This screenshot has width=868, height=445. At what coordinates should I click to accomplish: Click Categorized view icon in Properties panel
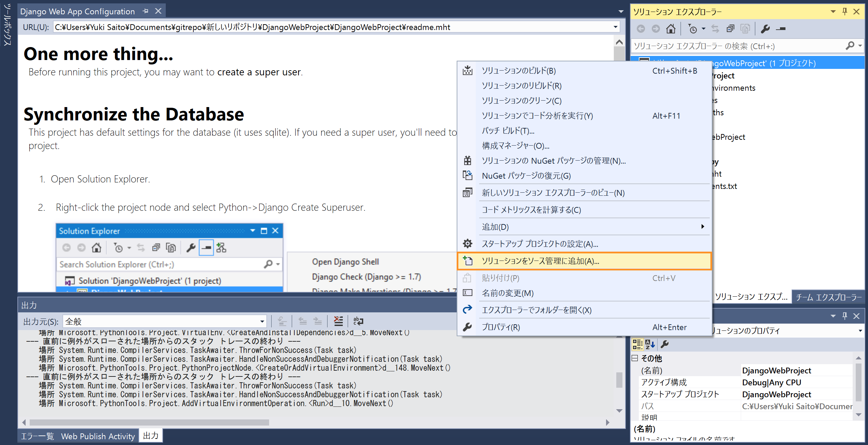pos(637,344)
